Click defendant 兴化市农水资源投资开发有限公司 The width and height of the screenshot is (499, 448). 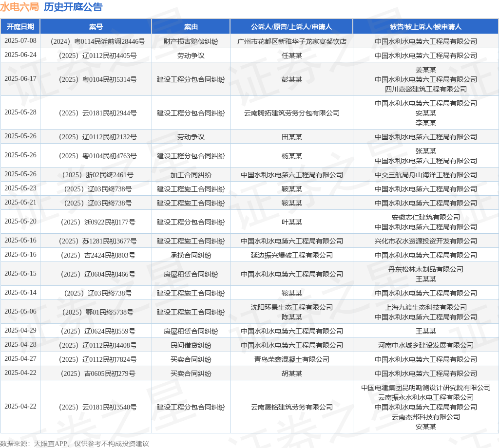426,241
